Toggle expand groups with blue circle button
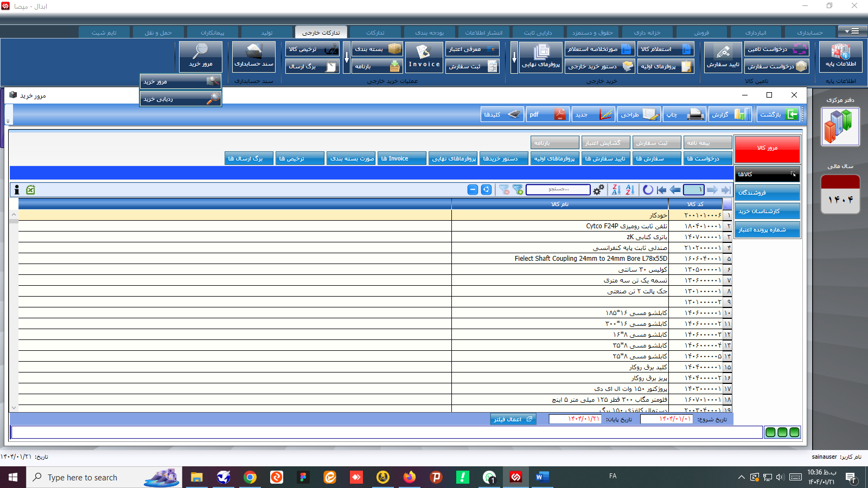This screenshot has width=868, height=488. (x=486, y=190)
